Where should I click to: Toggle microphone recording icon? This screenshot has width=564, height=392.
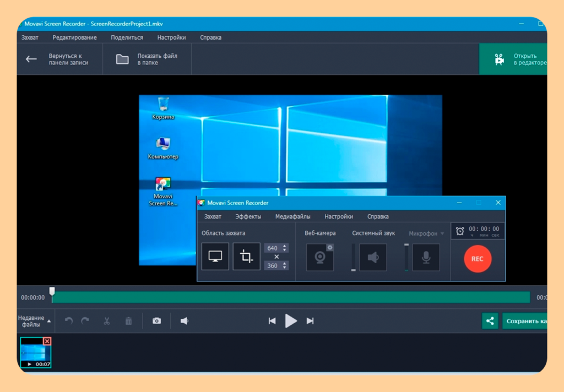pyautogui.click(x=426, y=258)
